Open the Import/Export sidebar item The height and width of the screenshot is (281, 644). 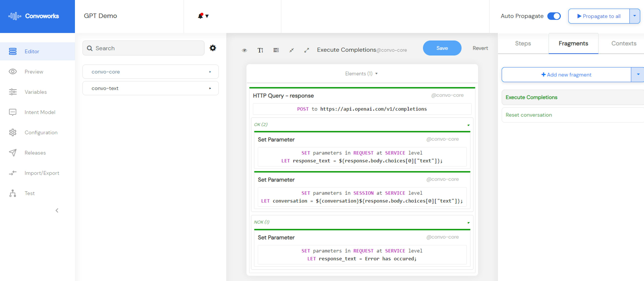pos(38,173)
